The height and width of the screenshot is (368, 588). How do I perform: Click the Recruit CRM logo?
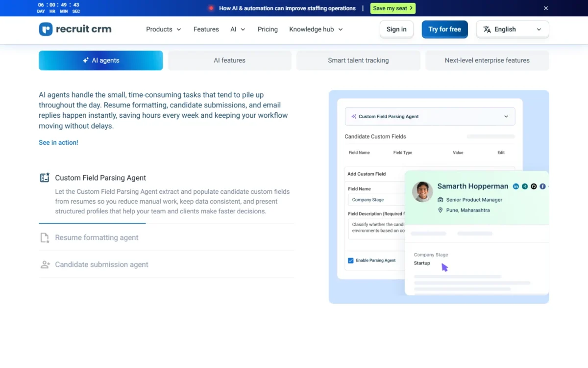coord(75,29)
